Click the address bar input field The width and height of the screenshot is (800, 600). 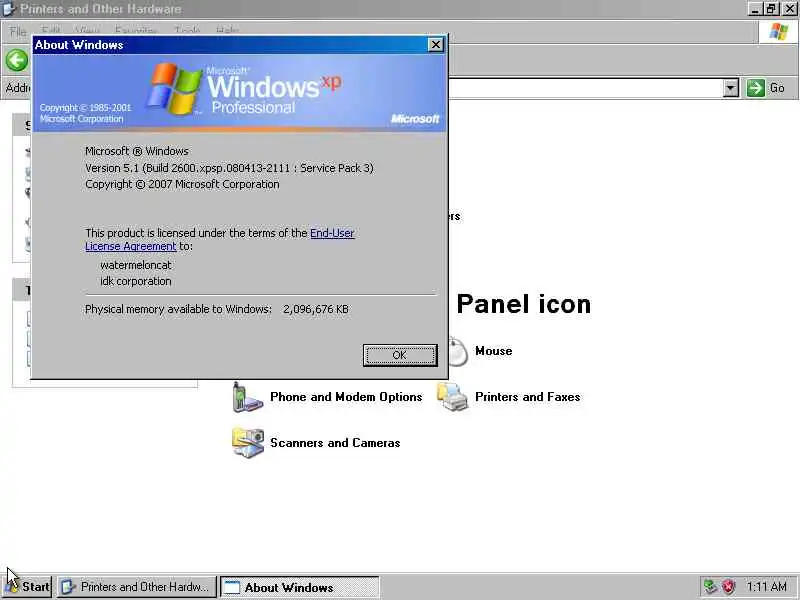tap(585, 88)
